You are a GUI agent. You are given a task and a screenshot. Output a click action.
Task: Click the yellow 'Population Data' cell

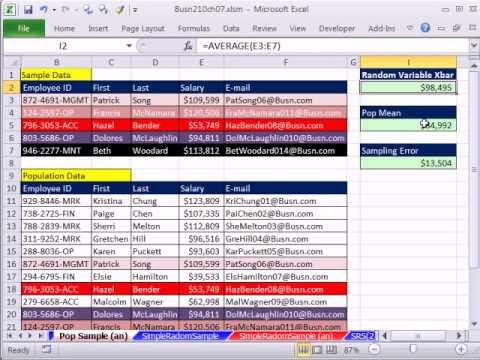[76, 176]
